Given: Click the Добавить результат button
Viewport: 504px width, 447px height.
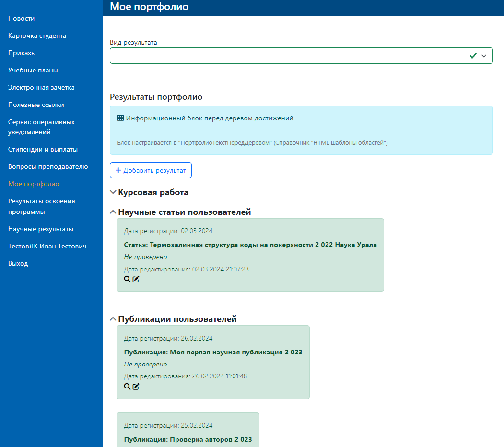Looking at the screenshot, I should 151,170.
